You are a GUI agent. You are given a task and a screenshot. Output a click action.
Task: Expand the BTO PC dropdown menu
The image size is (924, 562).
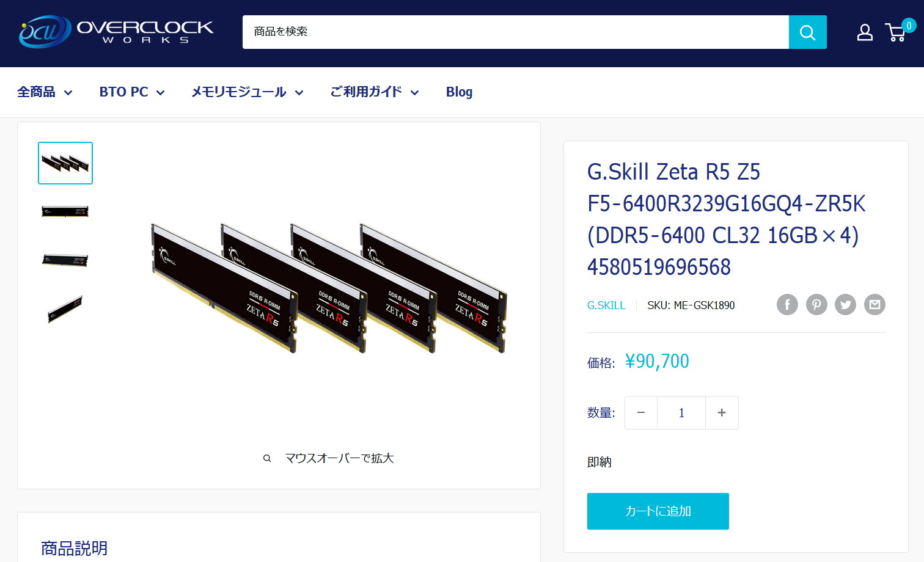(132, 92)
